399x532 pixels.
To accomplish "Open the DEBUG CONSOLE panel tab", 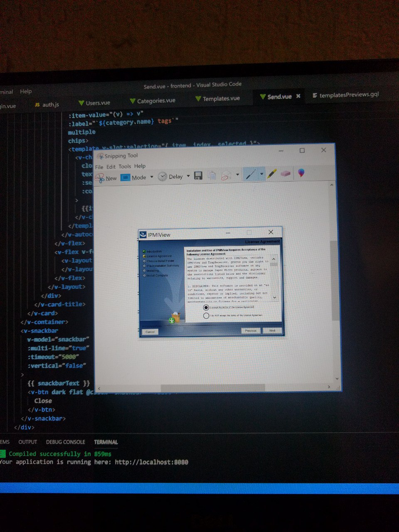I will point(66,442).
